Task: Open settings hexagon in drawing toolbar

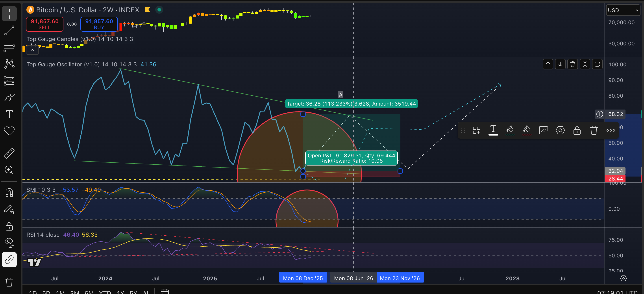Action: 560,130
